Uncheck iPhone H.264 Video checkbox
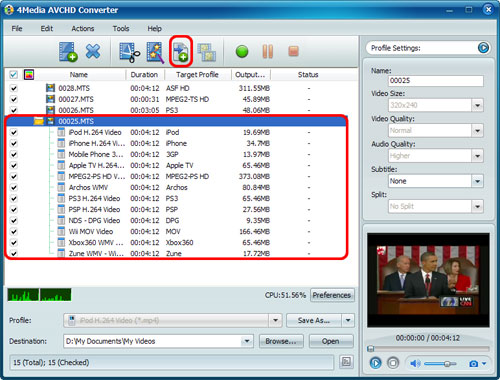The height and width of the screenshot is (380, 500). click(14, 143)
